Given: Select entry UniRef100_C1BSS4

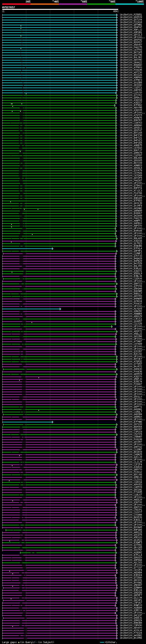Looking at the screenshot, I should [x=131, y=482].
